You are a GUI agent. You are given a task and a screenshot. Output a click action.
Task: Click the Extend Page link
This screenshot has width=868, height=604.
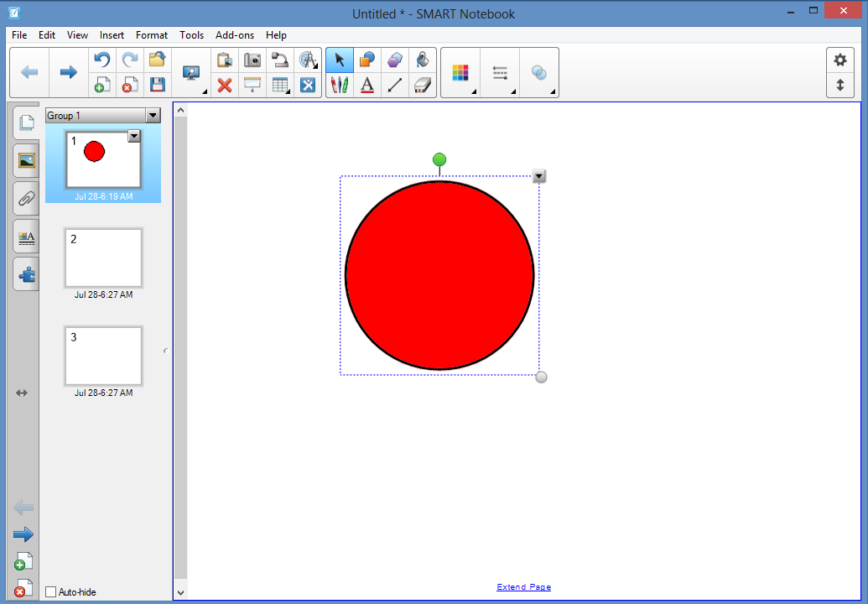(523, 587)
